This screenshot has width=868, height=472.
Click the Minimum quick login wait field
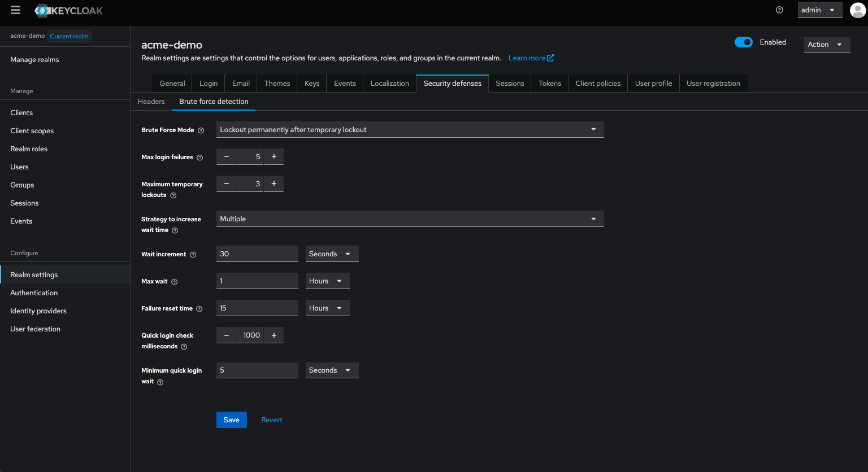coord(257,370)
